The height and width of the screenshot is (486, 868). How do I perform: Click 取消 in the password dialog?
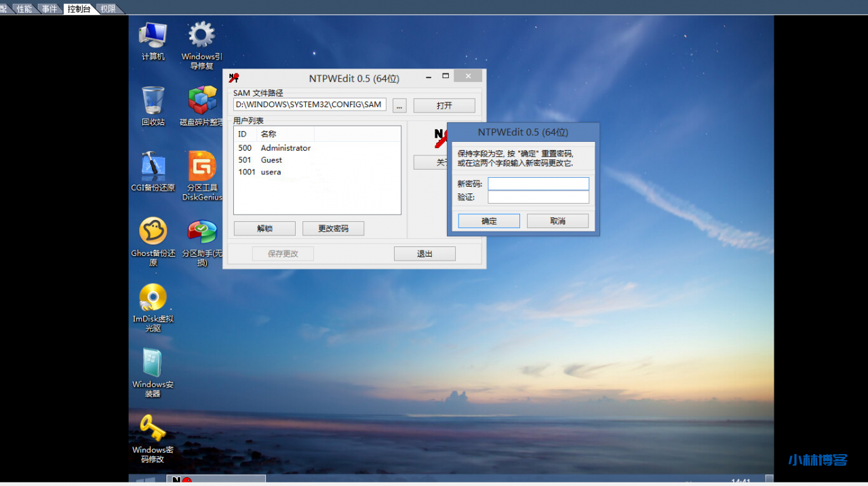557,221
